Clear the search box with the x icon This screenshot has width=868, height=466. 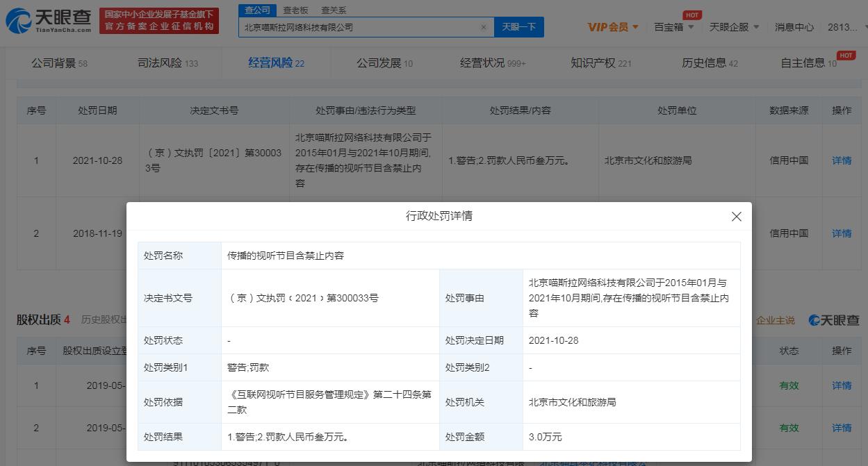(x=484, y=27)
